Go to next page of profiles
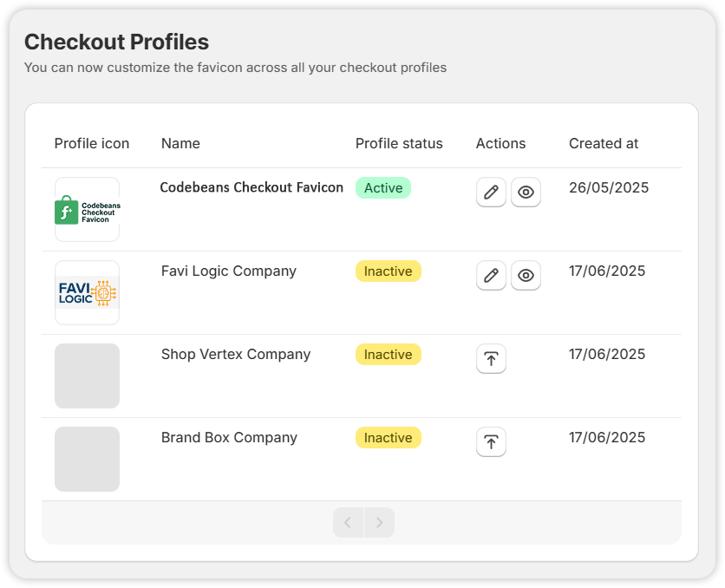 click(x=379, y=523)
